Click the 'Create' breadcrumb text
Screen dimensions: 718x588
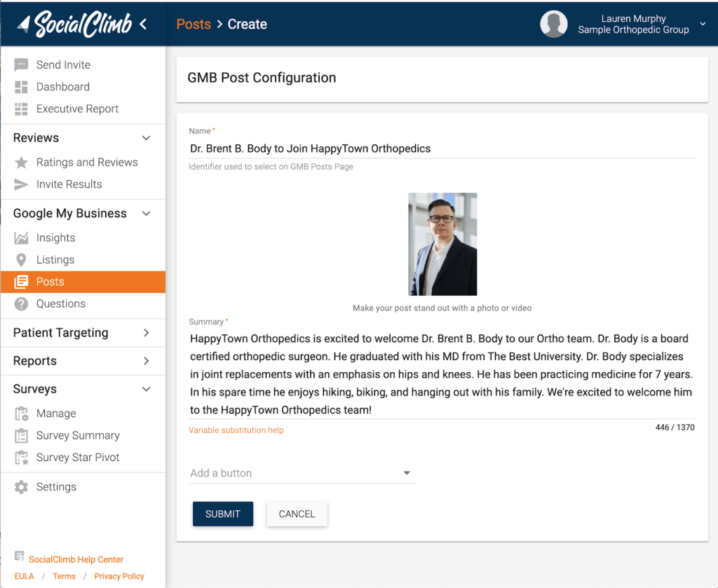248,24
